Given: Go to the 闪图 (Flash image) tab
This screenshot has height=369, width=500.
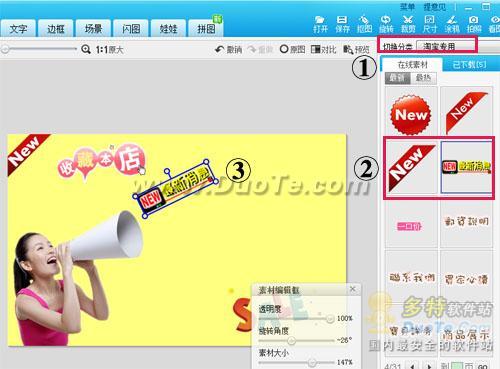Looking at the screenshot, I should point(131,28).
